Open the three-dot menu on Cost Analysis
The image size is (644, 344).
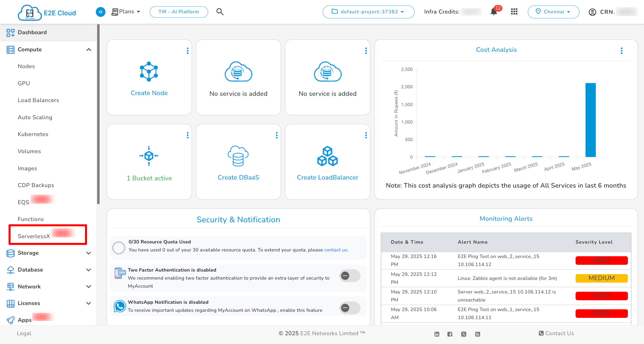622,51
